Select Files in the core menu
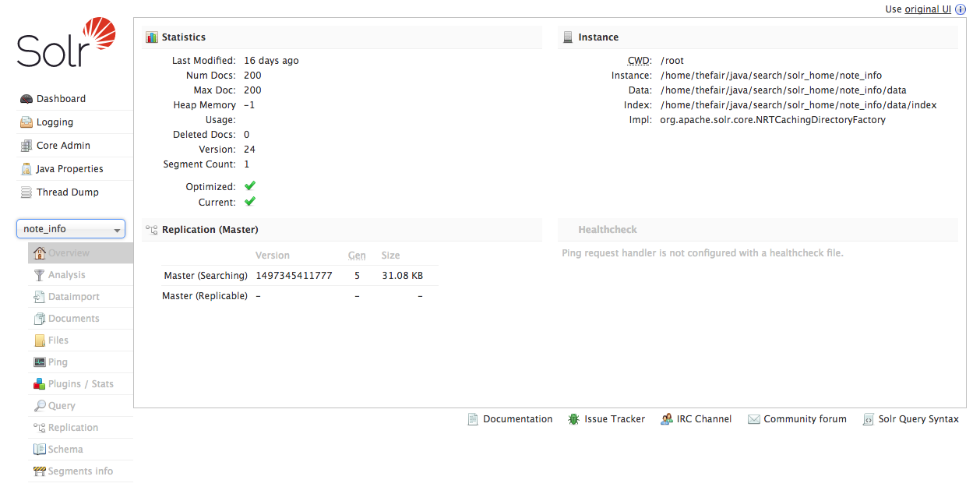 (81, 340)
